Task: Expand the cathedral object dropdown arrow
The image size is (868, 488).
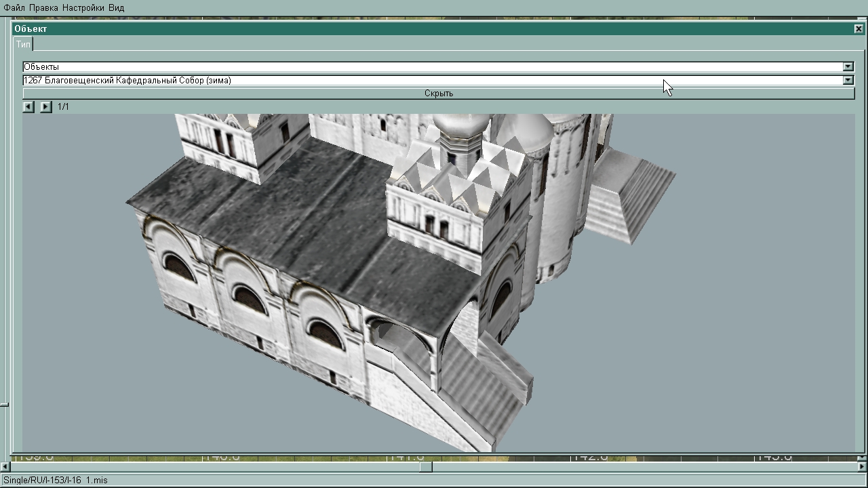Action: pos(848,80)
